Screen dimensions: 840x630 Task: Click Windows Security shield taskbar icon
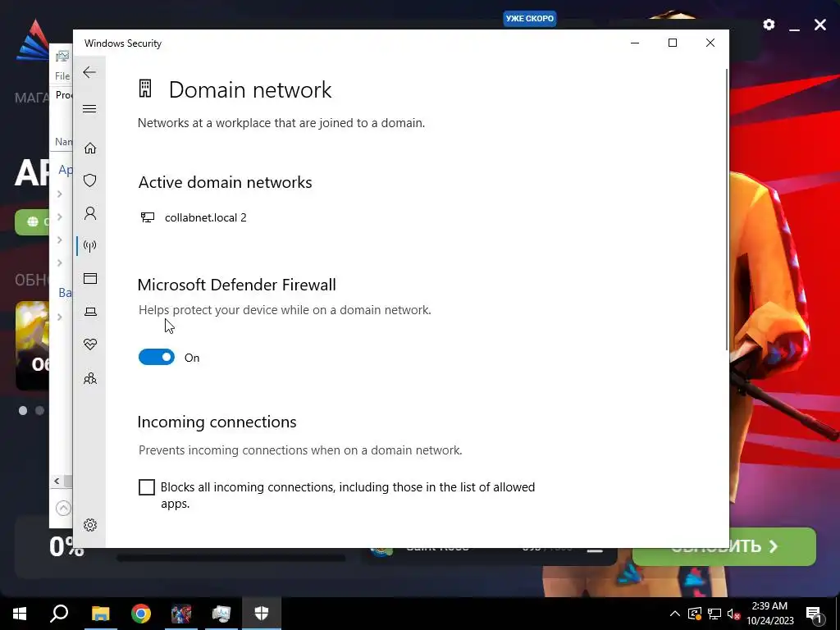coord(262,614)
